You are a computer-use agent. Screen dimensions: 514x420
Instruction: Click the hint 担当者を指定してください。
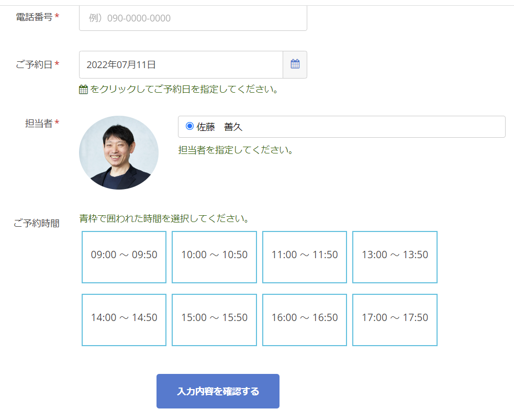tap(236, 150)
